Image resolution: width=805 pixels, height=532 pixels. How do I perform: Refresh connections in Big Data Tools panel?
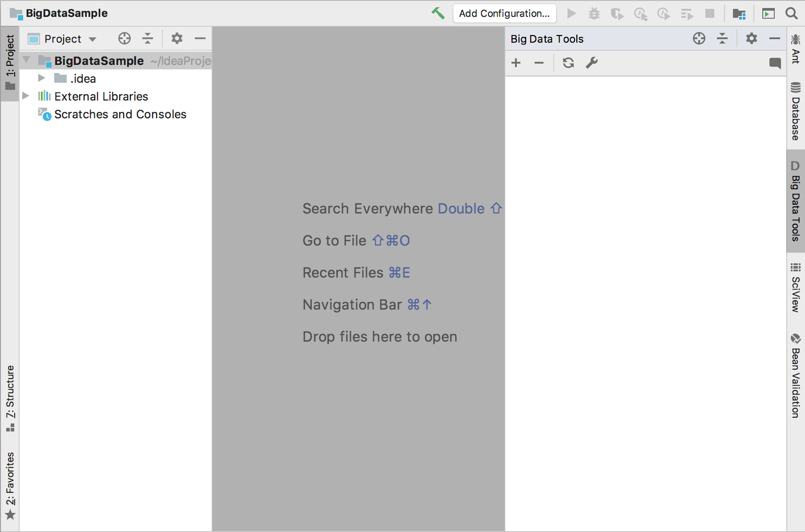pyautogui.click(x=568, y=63)
